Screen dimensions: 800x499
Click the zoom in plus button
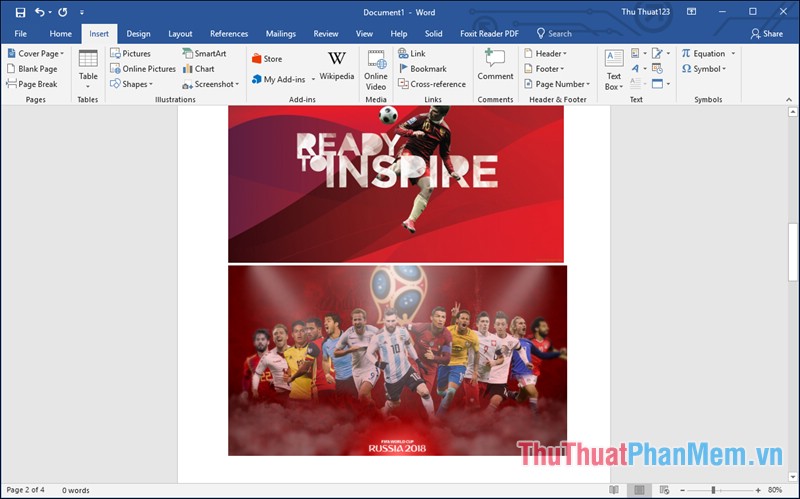pyautogui.click(x=758, y=490)
